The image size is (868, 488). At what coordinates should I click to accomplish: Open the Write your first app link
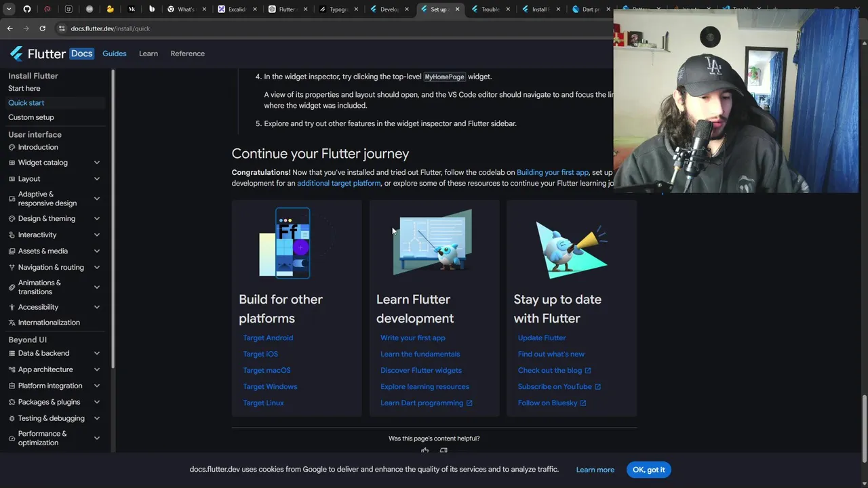click(x=413, y=338)
